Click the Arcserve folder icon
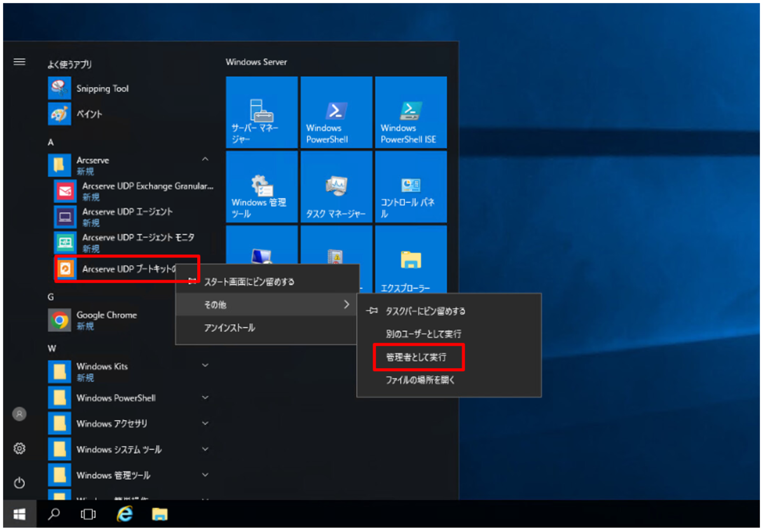The width and height of the screenshot is (763, 532). click(x=59, y=165)
